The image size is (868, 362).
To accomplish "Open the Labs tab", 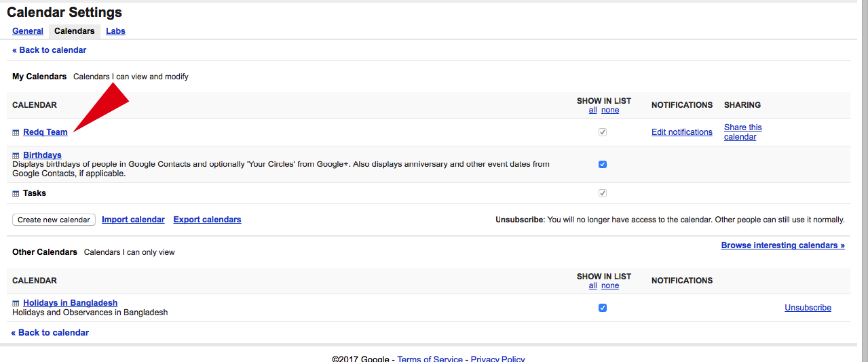I will pyautogui.click(x=115, y=31).
